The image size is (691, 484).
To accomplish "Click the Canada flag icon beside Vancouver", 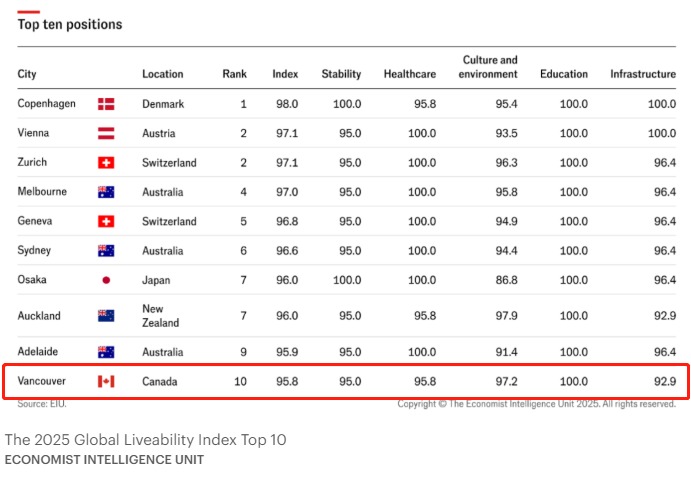I will [x=106, y=381].
